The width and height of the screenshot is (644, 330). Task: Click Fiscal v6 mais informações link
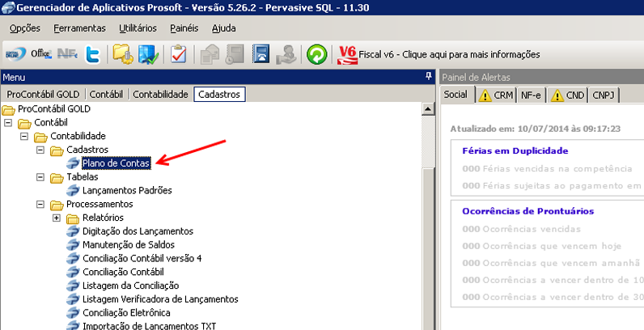point(449,54)
